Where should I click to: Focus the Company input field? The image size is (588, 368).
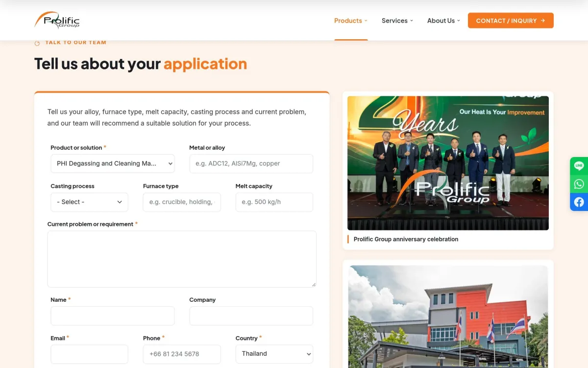coord(251,316)
